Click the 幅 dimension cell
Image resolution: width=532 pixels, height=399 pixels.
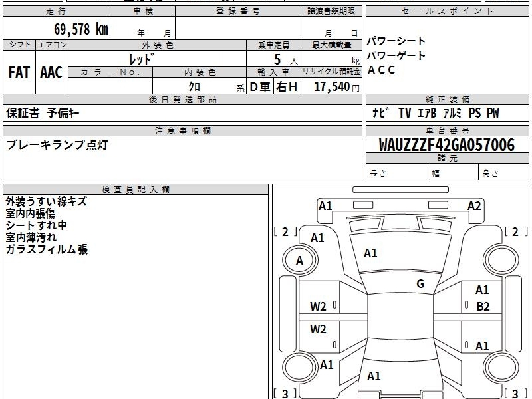pos(454,172)
